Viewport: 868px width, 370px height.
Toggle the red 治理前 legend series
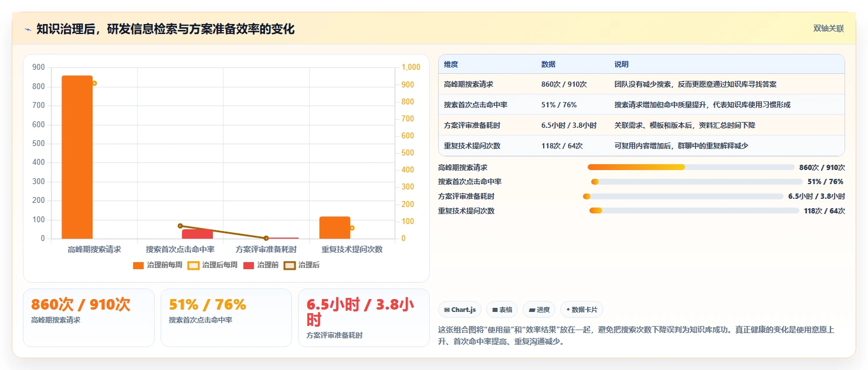[x=260, y=265]
